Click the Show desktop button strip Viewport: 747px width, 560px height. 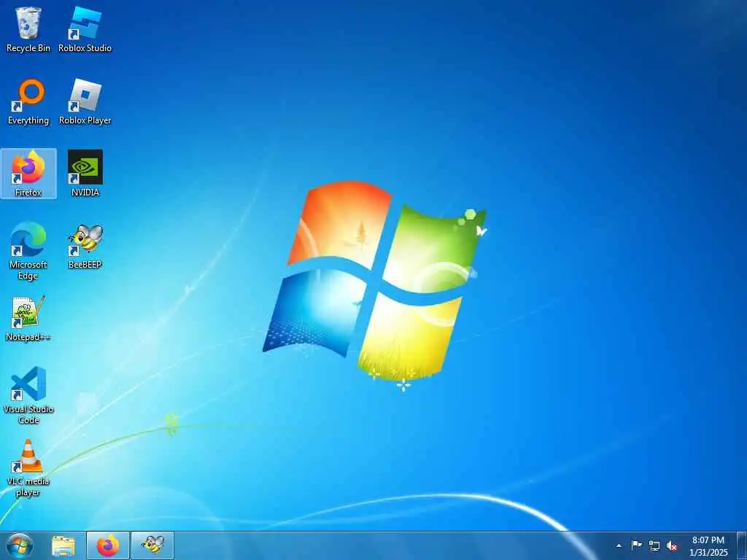click(741, 545)
